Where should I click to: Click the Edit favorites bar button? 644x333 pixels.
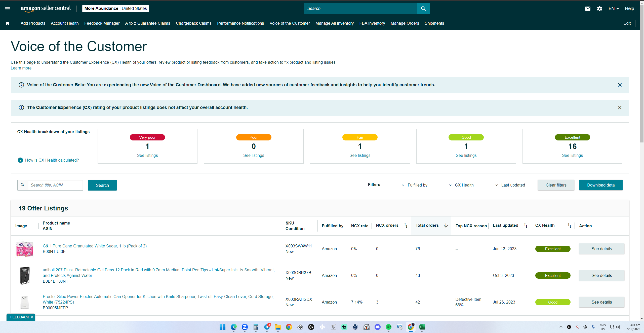(627, 23)
